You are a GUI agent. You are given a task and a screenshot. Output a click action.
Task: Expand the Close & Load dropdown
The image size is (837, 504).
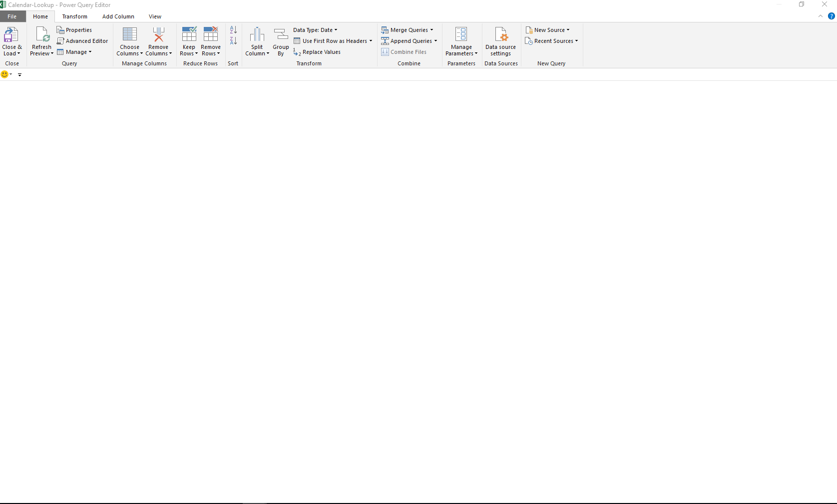point(12,50)
